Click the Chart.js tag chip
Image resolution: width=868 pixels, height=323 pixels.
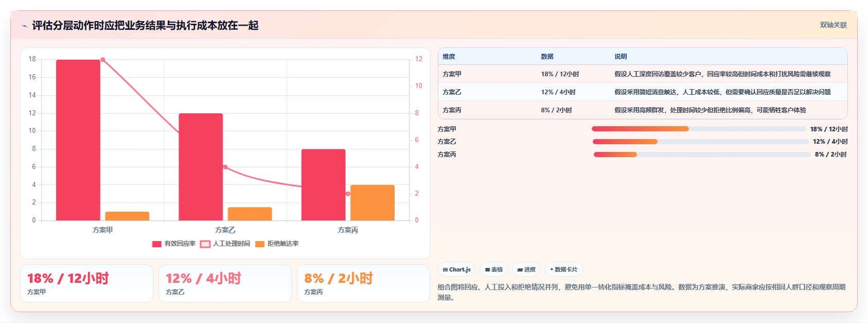456,269
